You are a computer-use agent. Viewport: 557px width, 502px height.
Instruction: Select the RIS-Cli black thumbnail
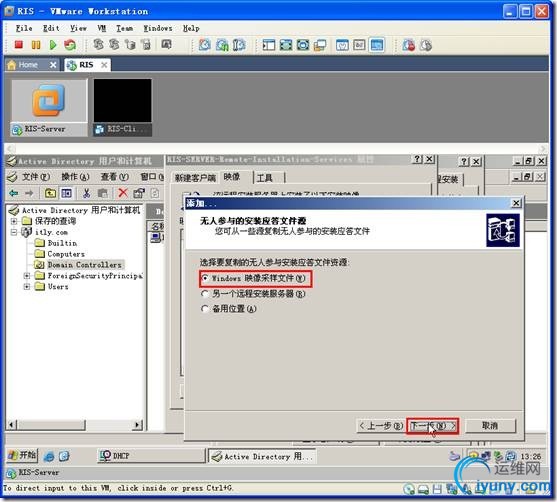[123, 107]
